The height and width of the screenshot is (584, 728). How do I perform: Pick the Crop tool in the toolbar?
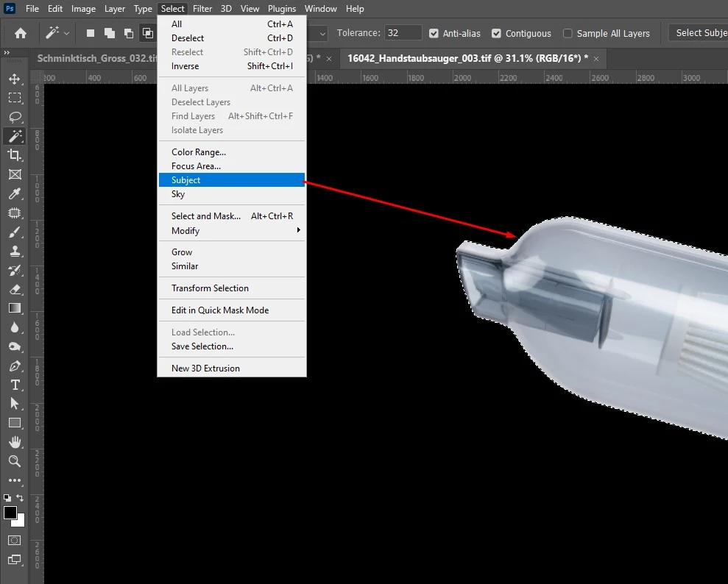[15, 155]
